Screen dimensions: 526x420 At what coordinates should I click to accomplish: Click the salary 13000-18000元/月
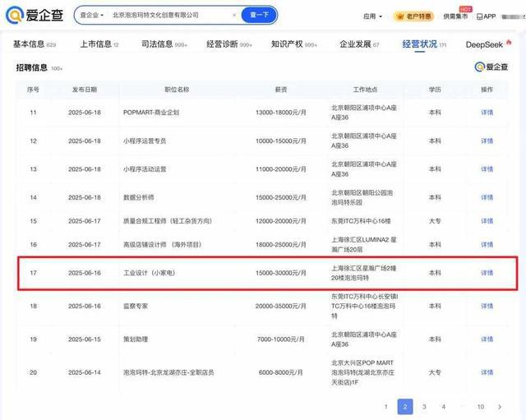click(281, 113)
